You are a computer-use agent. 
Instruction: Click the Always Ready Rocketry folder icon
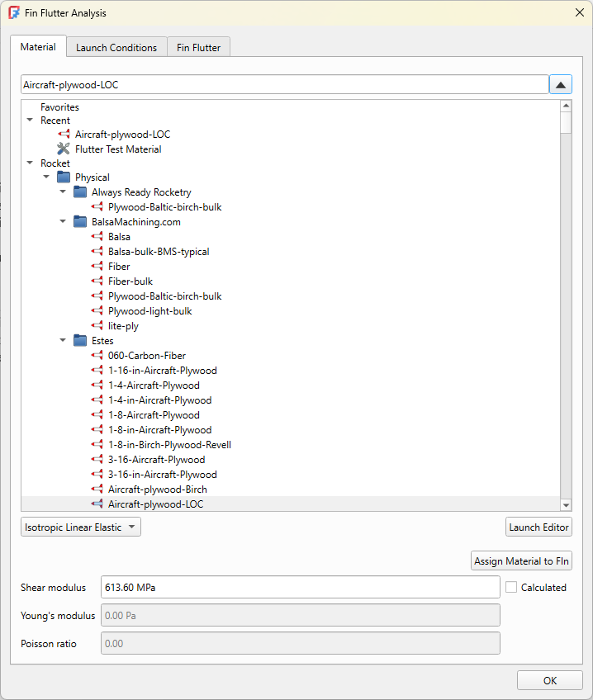pos(80,192)
